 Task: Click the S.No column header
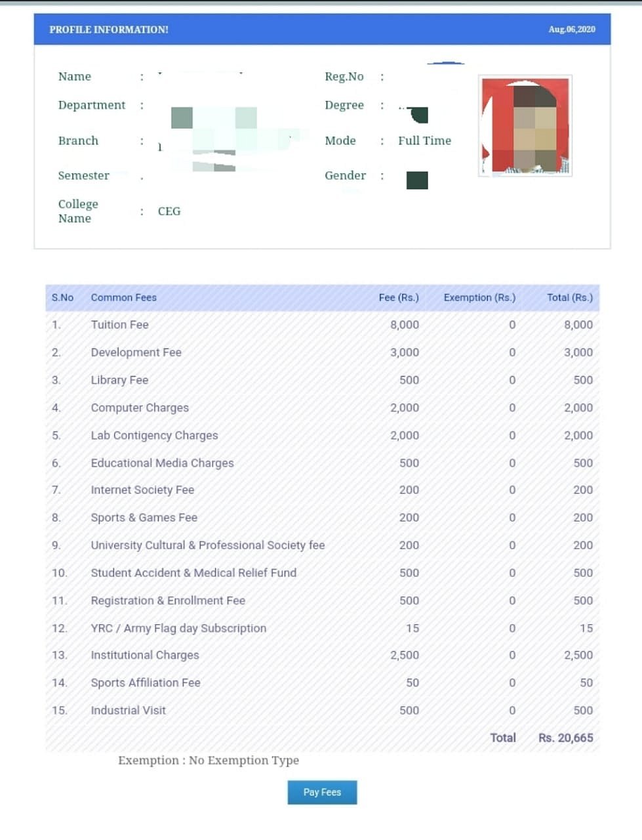pyautogui.click(x=62, y=297)
